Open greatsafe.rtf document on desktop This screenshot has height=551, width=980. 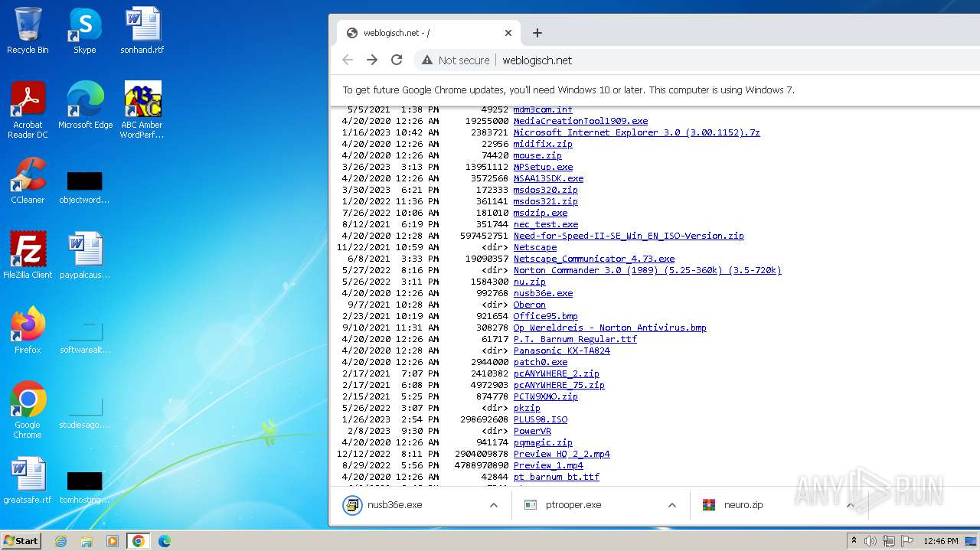pos(28,481)
